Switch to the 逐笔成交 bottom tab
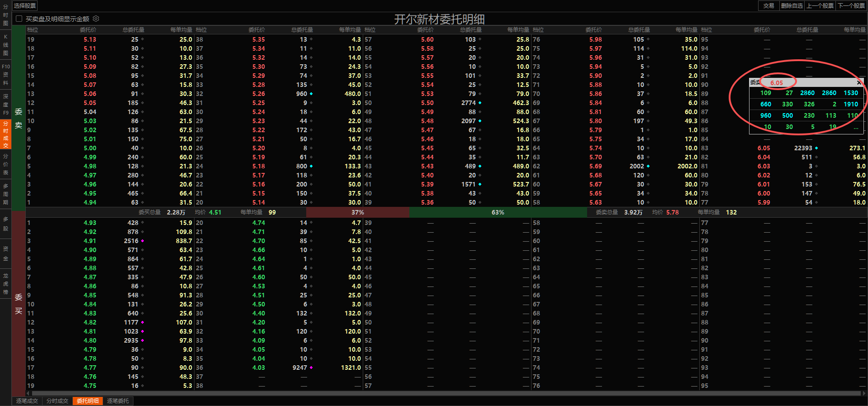 pos(27,401)
